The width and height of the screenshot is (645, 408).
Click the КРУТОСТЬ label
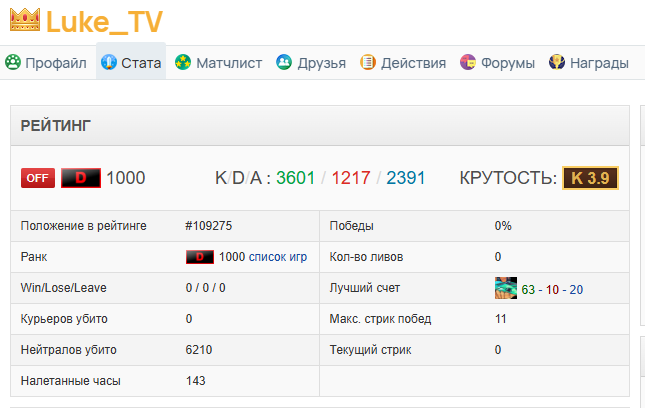coord(508,178)
